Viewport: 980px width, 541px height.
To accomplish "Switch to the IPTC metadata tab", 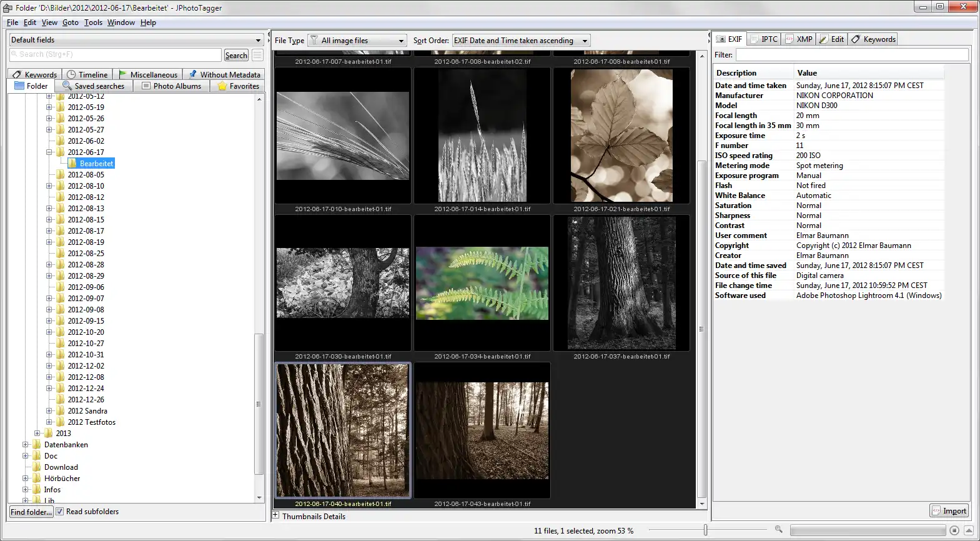I will (764, 39).
